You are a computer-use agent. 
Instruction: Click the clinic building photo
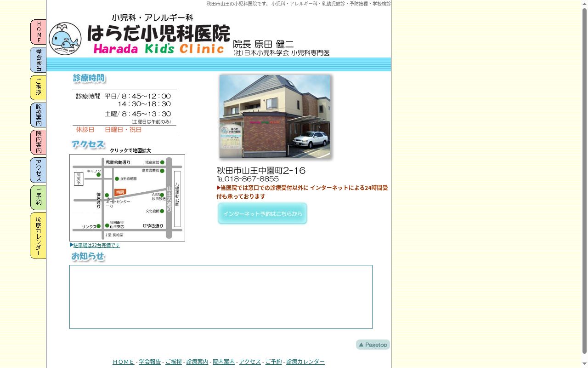click(x=275, y=116)
